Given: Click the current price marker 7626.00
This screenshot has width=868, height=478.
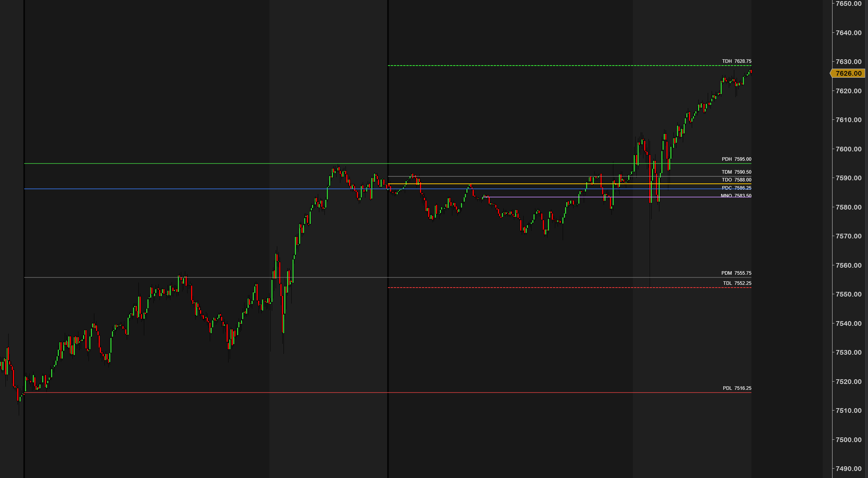Looking at the screenshot, I should (848, 73).
